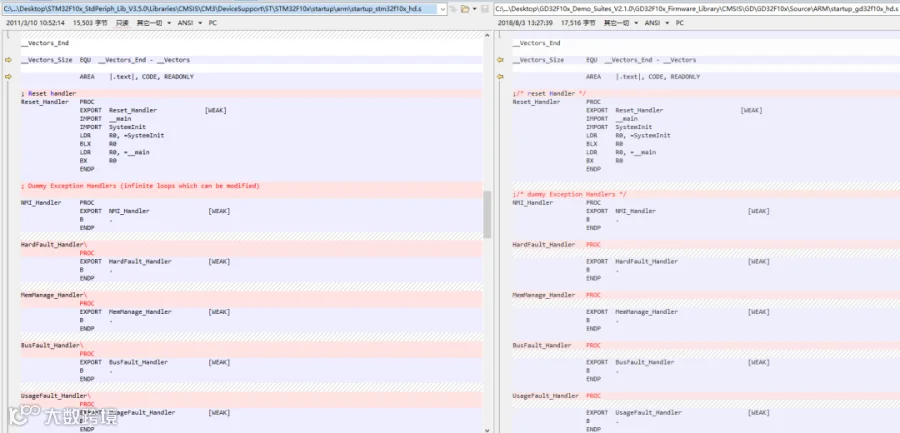Click left pane PC line-ending label
This screenshot has height=433, width=900.
tap(213, 23)
